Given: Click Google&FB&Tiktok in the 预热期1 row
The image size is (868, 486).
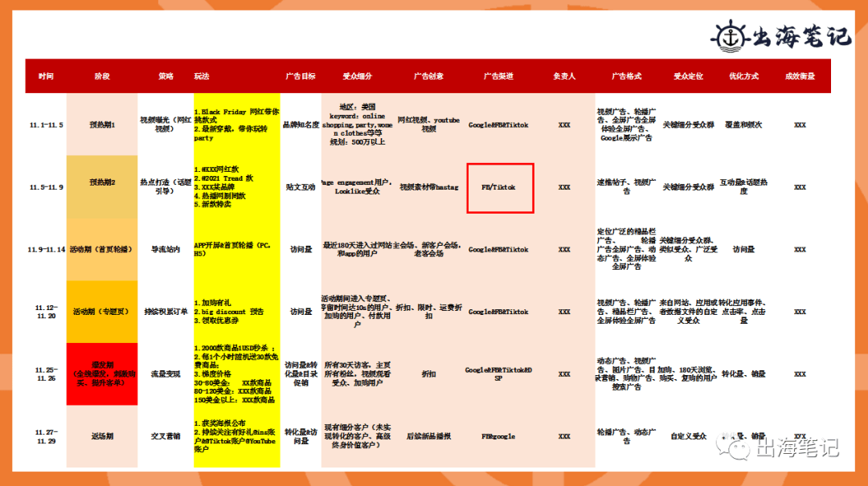Looking at the screenshot, I should (x=498, y=125).
